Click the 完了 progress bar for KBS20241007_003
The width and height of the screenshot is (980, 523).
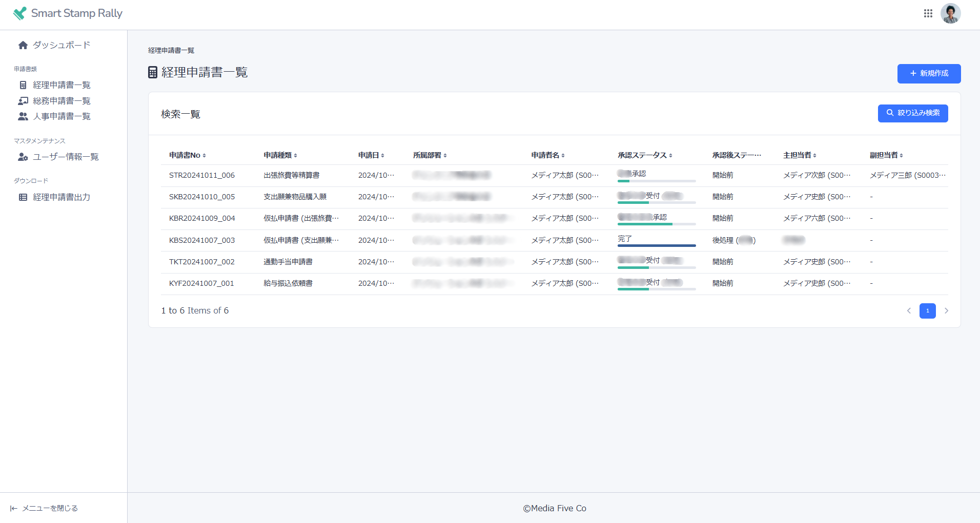click(x=657, y=245)
